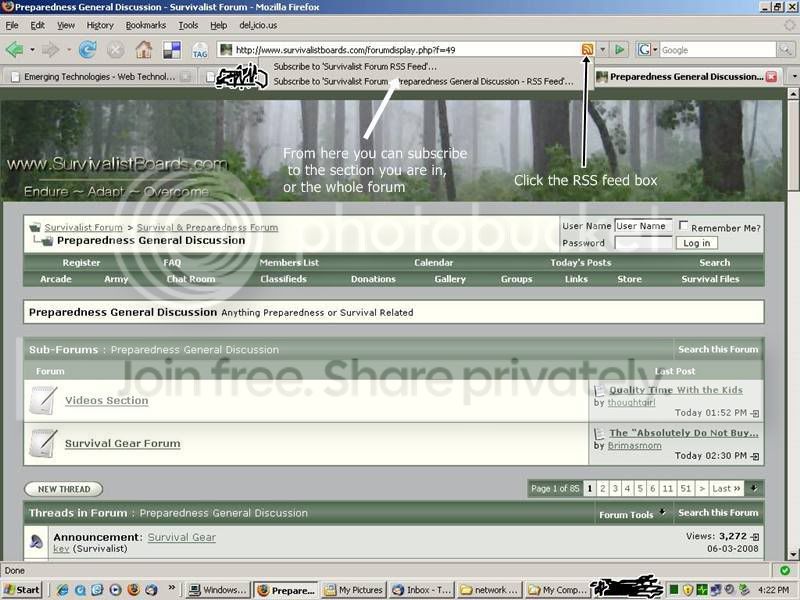Open the list all tabs dropdown

(x=794, y=77)
